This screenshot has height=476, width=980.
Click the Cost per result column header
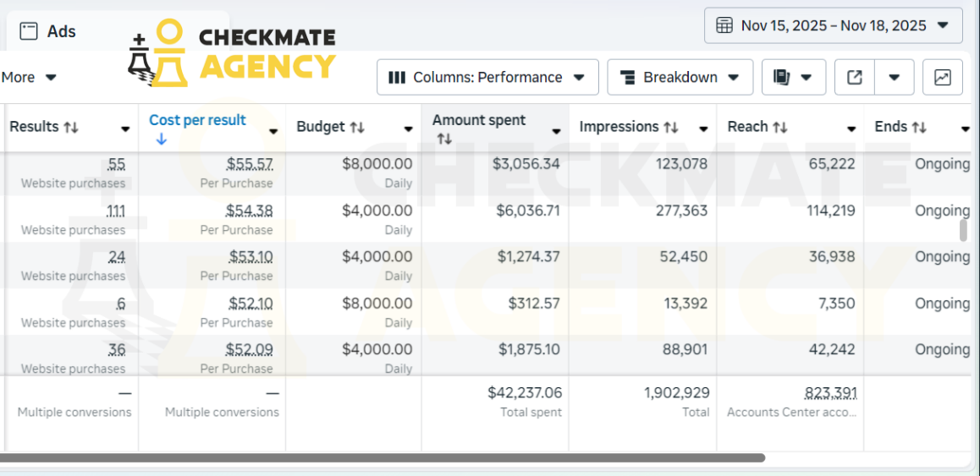(197, 120)
